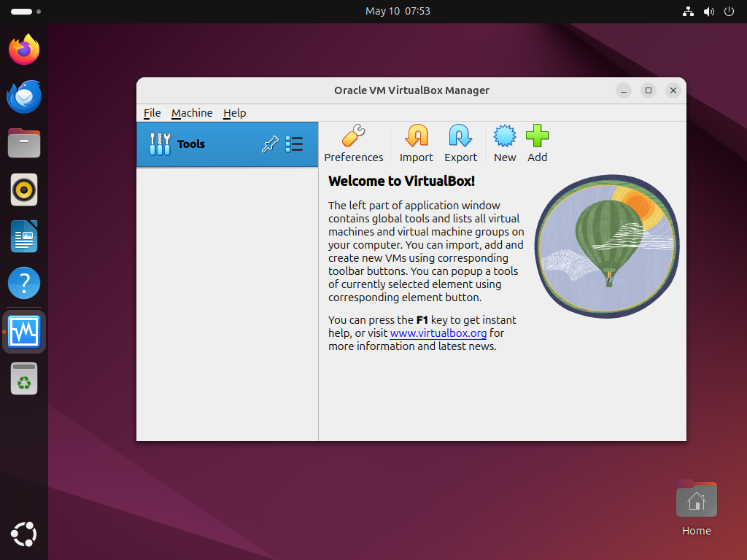
Task: Click the Import appliance icon
Action: [416, 144]
